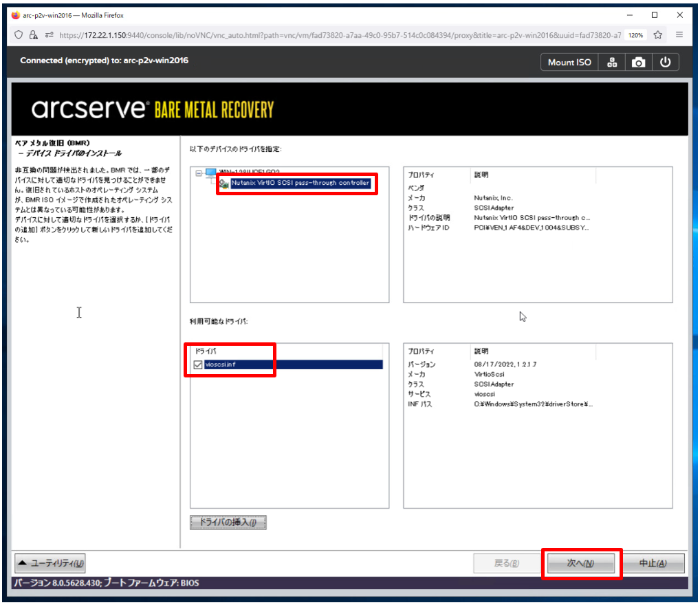Select the INF パス driver store path

[534, 404]
